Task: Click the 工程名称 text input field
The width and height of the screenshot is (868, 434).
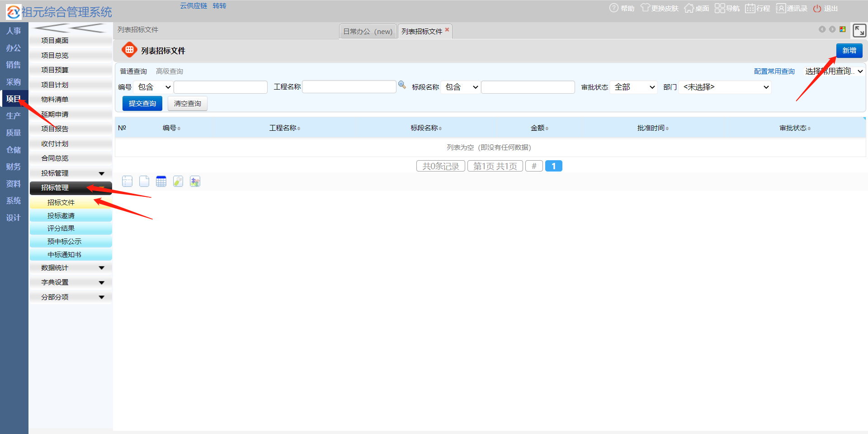Action: [x=349, y=87]
